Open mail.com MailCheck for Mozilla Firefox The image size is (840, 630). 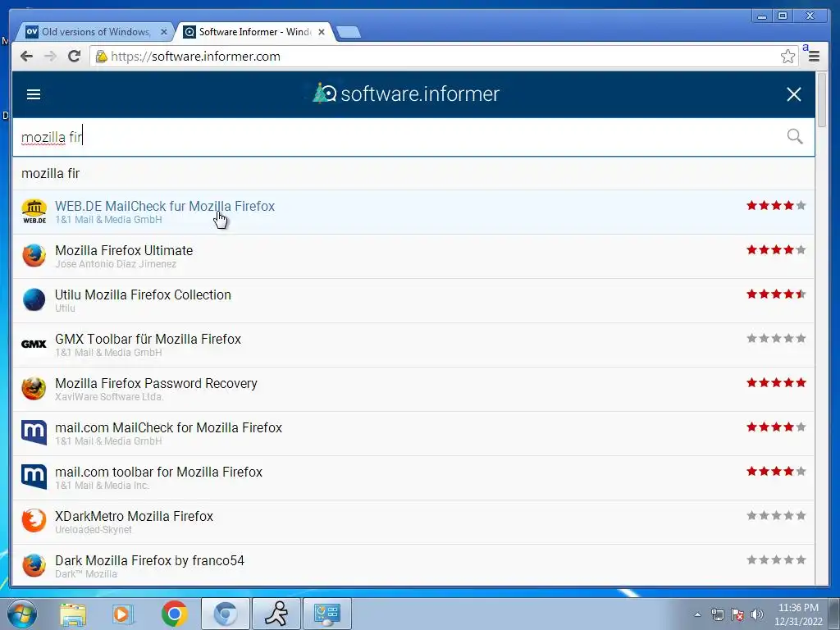point(413,434)
